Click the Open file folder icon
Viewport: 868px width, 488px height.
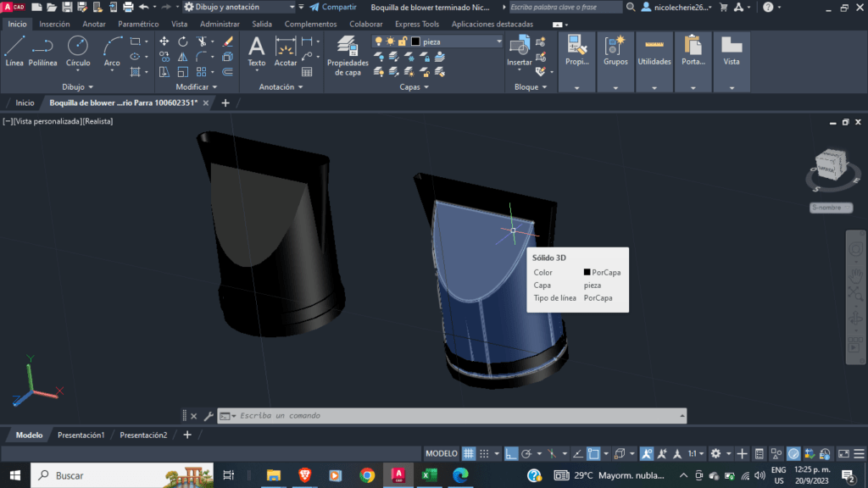pyautogui.click(x=52, y=7)
